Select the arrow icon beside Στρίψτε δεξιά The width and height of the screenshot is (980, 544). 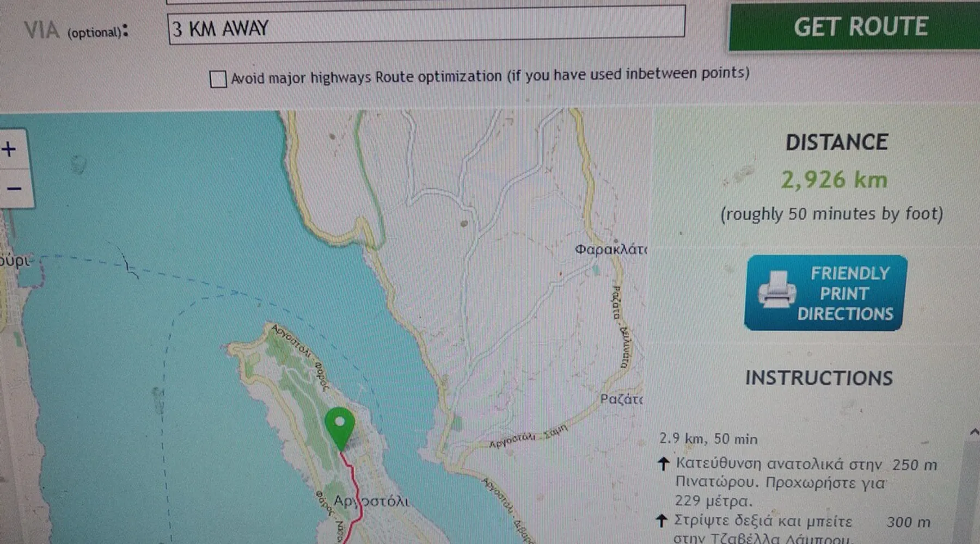pyautogui.click(x=661, y=521)
